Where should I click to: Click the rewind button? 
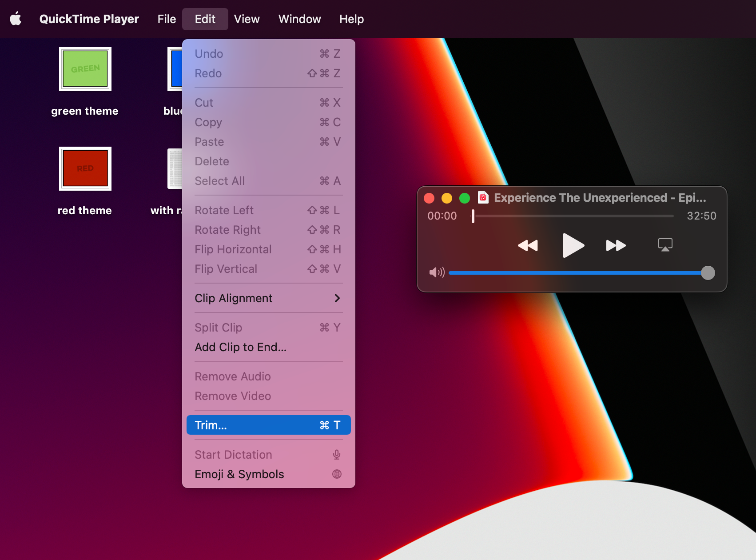point(528,245)
